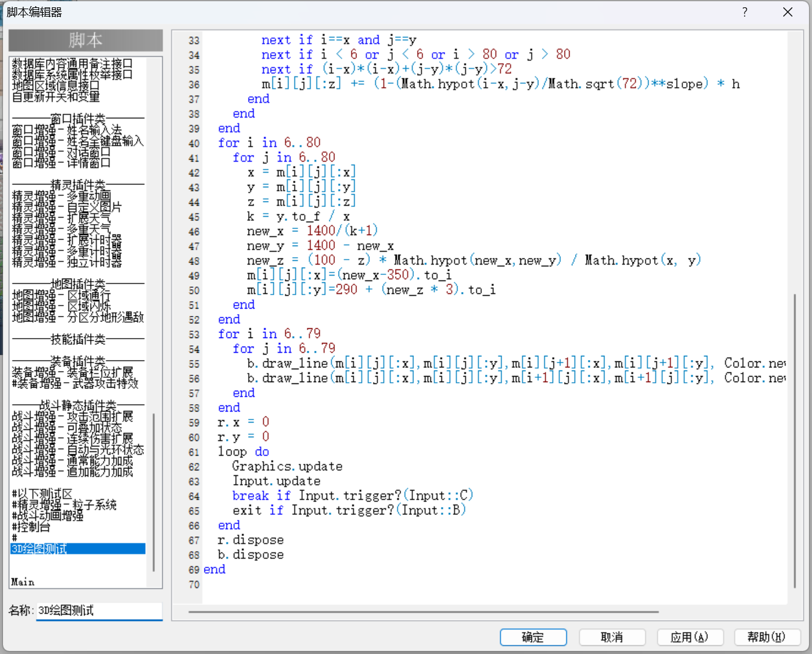The width and height of the screenshot is (812, 654).
Task: Click the title bar question mark help icon
Action: point(745,12)
